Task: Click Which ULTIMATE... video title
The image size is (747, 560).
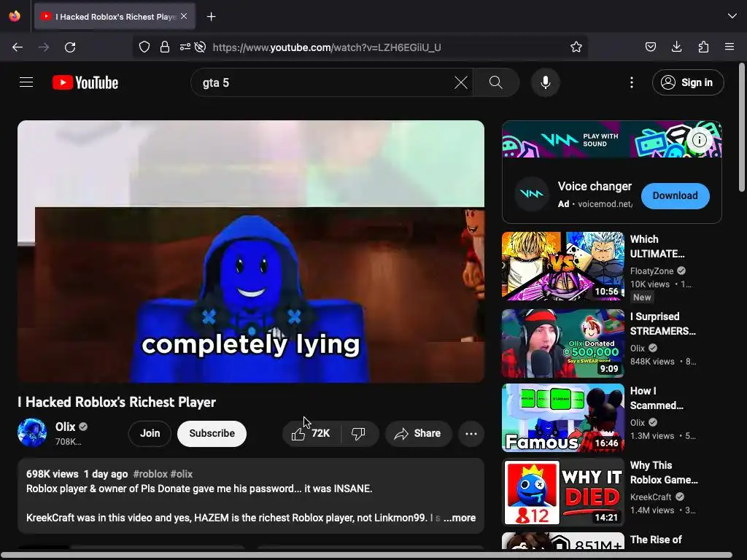Action: coord(657,246)
